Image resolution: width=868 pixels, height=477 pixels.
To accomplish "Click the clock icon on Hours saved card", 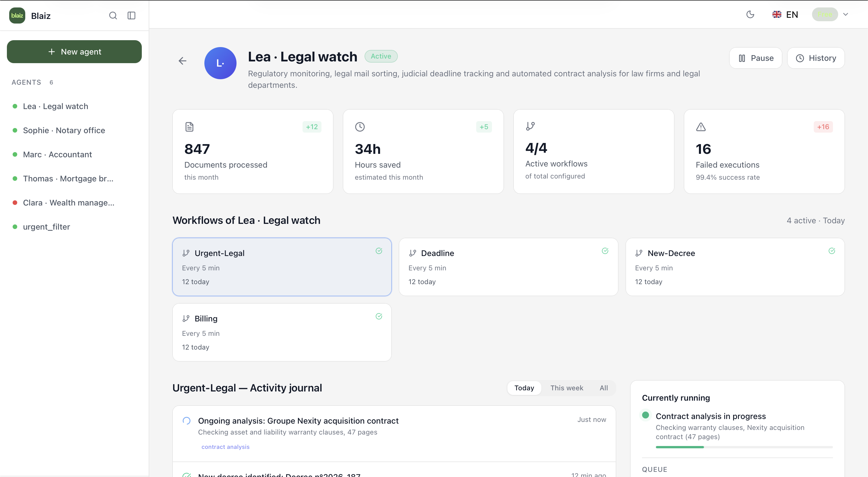I will coord(360,127).
